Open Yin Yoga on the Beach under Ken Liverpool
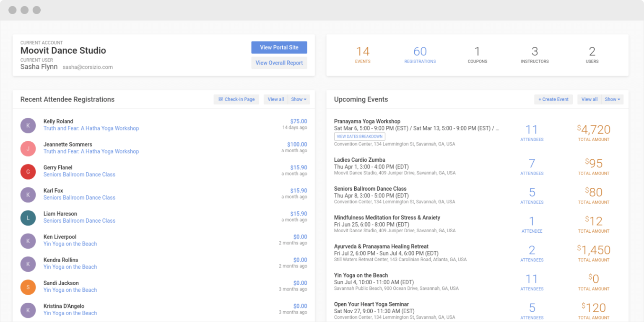The image size is (644, 322). coord(70,244)
